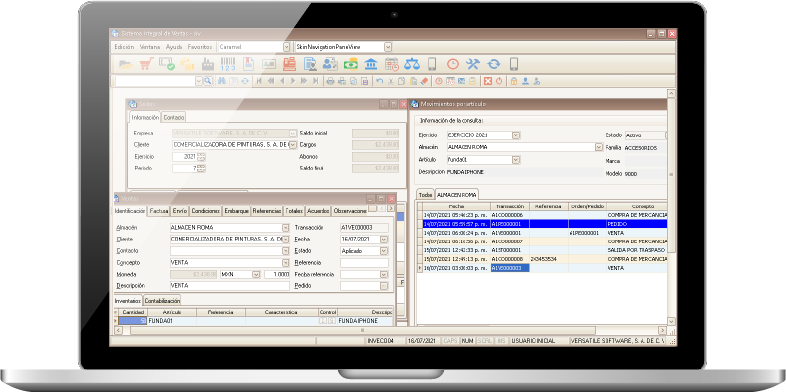Go to first record arrow
The height and width of the screenshot is (392, 786).
(259, 81)
